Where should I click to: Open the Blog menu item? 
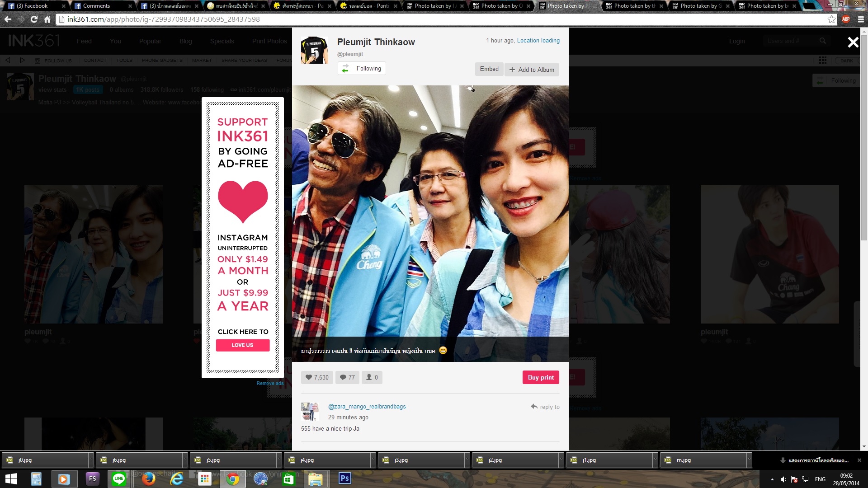pyautogui.click(x=185, y=41)
